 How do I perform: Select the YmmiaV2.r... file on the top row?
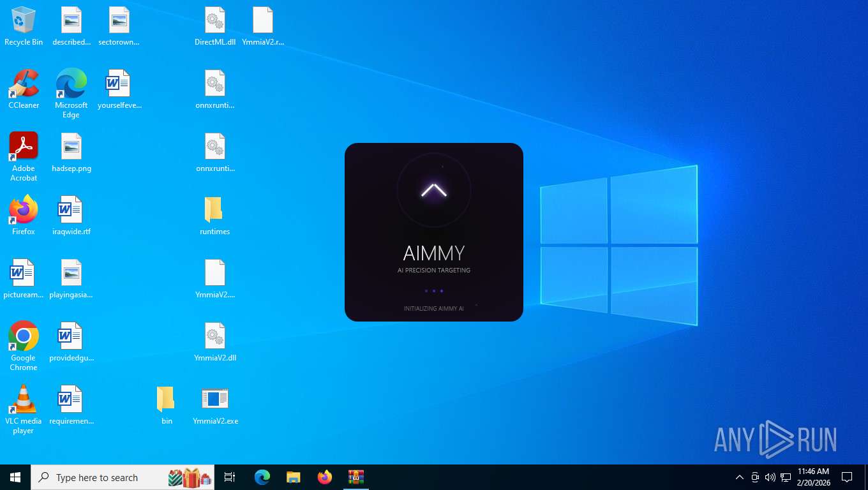pos(263,26)
